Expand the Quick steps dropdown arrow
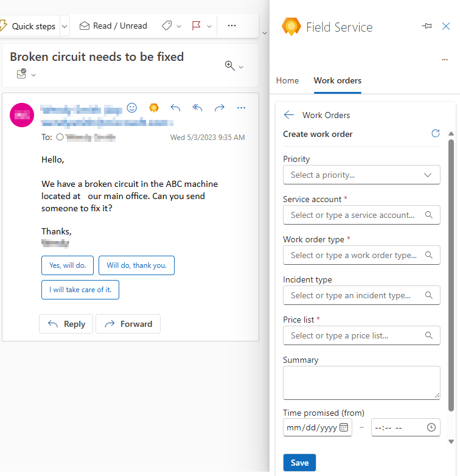 click(x=64, y=26)
